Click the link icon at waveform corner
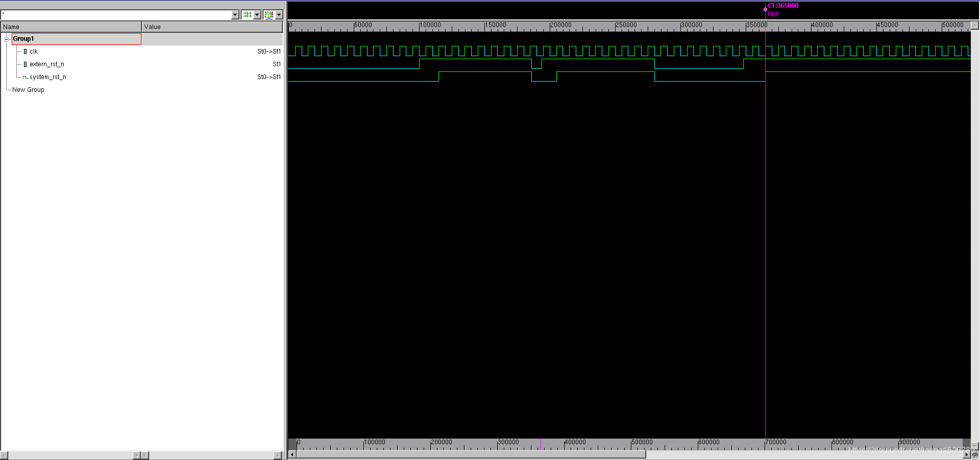 click(975, 454)
